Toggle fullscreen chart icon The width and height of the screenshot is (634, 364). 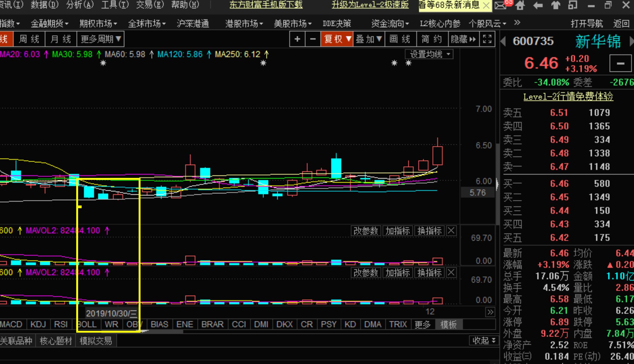487,39
